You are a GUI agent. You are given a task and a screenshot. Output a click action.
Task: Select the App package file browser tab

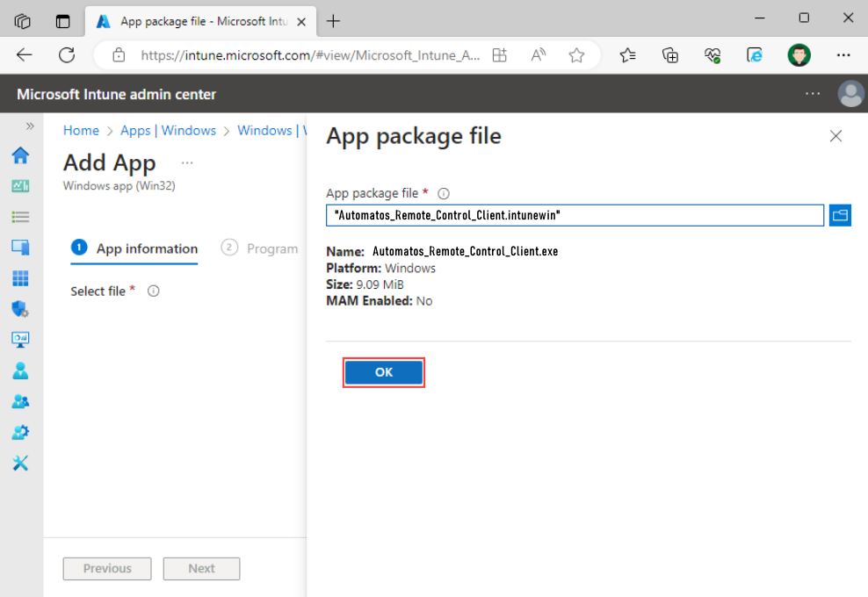point(201,22)
